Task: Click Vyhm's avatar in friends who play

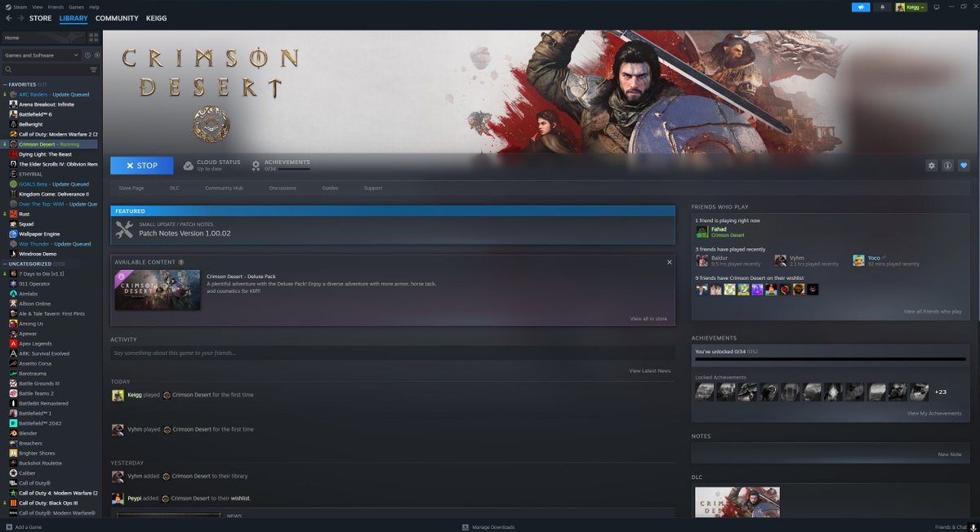Action: coord(781,260)
